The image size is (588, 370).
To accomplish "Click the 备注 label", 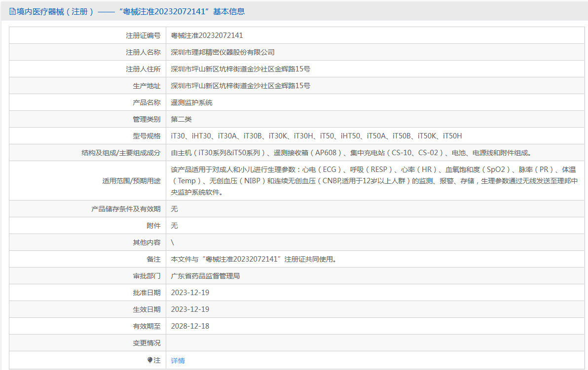I will coord(153,259).
